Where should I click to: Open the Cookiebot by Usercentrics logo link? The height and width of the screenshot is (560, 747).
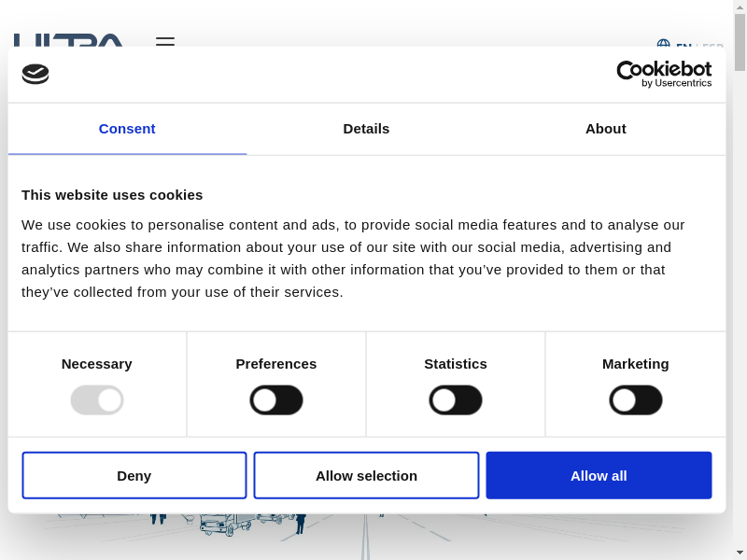(664, 74)
